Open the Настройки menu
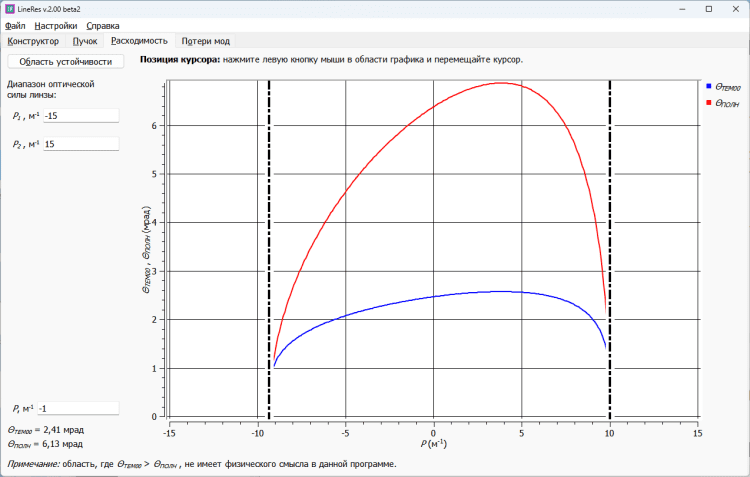Screen dimensions: 750x477 coord(55,25)
